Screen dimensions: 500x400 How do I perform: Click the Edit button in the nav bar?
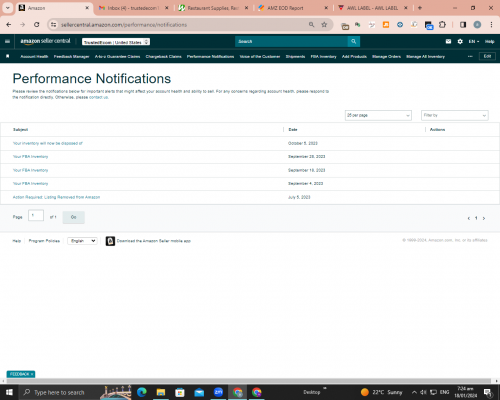[x=487, y=56]
